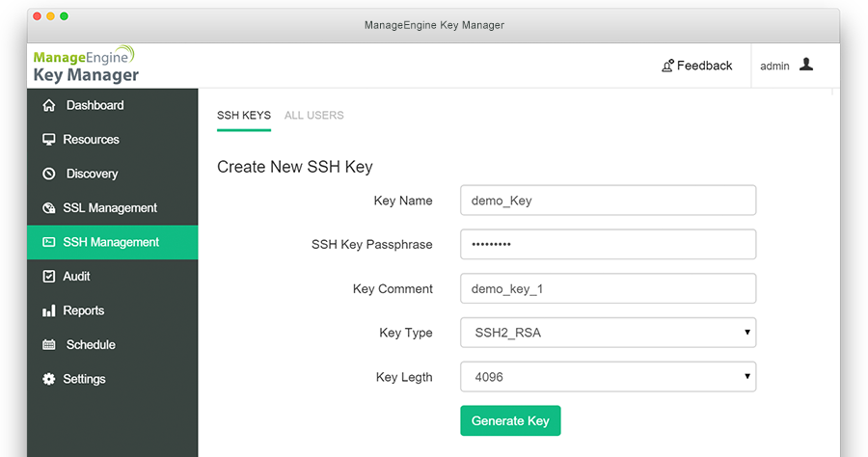Open the Key Type dropdown
This screenshot has width=868, height=457.
click(608, 333)
